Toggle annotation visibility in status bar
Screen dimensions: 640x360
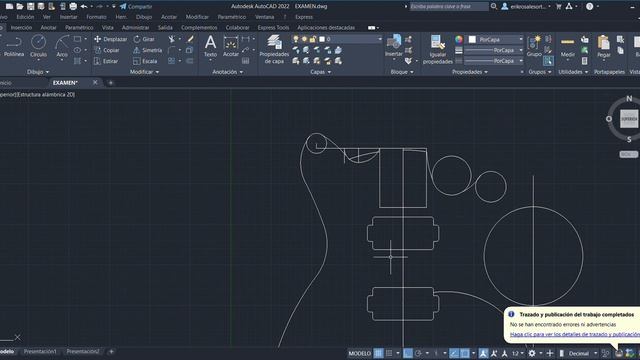point(483,353)
